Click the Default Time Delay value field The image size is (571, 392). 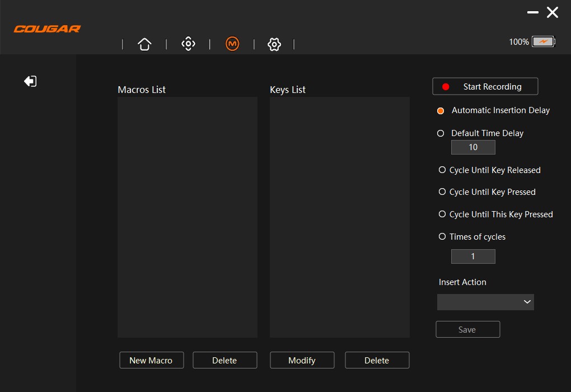coord(473,147)
